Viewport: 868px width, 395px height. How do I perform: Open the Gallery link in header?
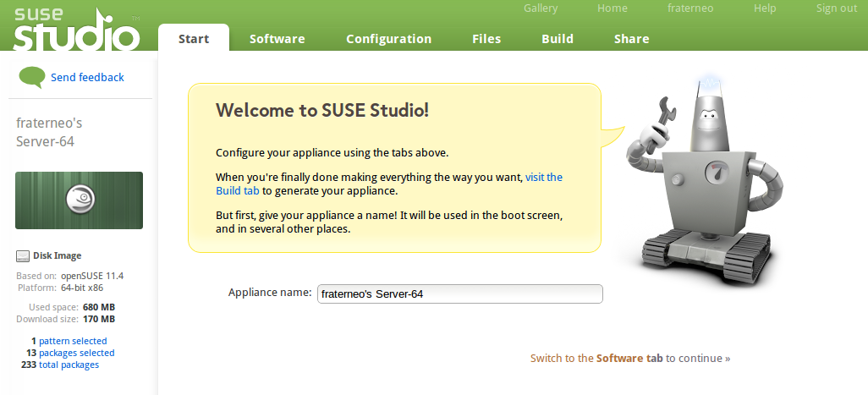pyautogui.click(x=541, y=8)
